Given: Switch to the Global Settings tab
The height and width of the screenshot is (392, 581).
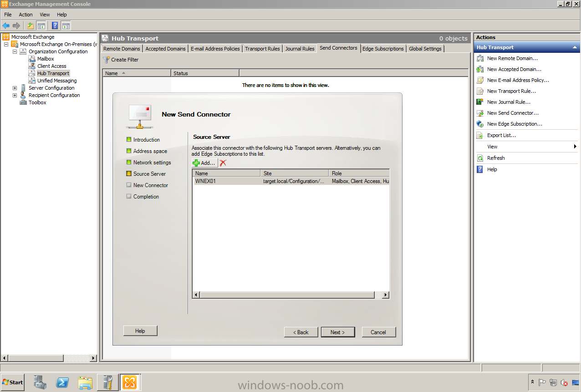Looking at the screenshot, I should (x=425, y=49).
